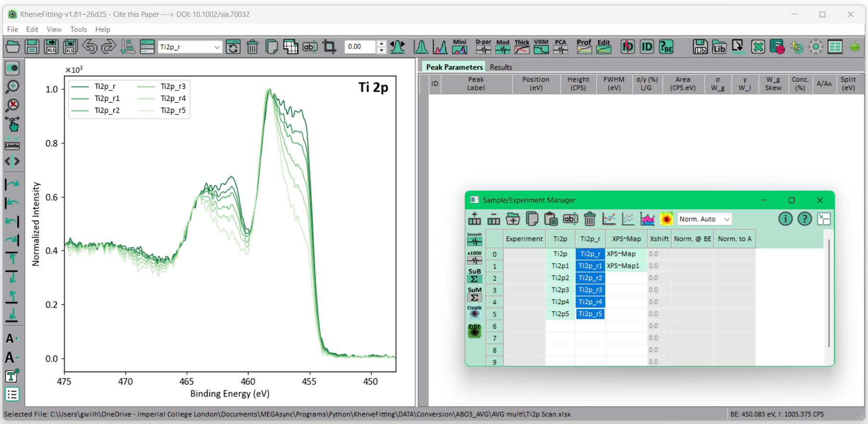
Task: Click the main toolbar save (floppy disk) icon
Action: tap(32, 47)
